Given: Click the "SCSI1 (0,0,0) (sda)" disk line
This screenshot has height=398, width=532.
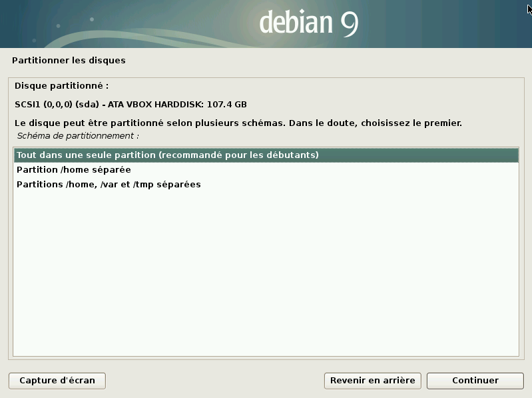Looking at the screenshot, I should pos(131,104).
